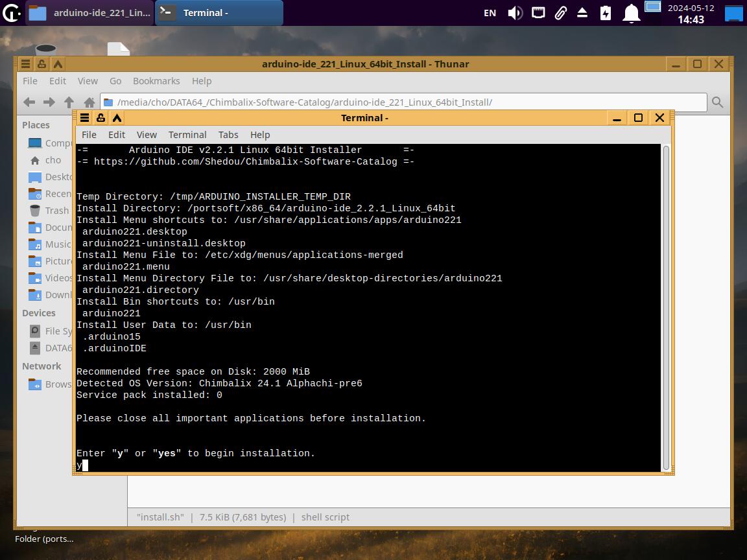Open Terminal window menu hamburger icon
This screenshot has width=747, height=560.
pos(85,117)
